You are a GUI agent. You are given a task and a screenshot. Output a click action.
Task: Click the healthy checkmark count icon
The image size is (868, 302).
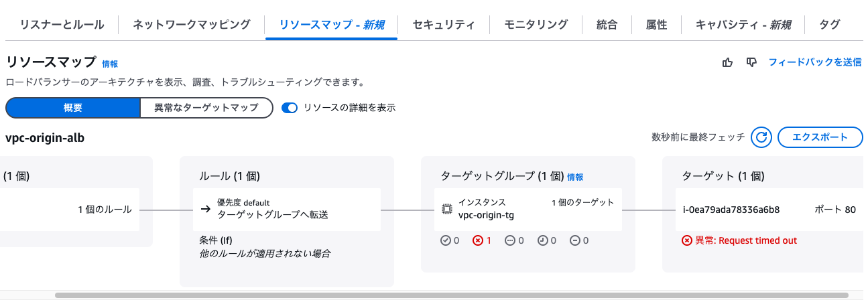(446, 240)
